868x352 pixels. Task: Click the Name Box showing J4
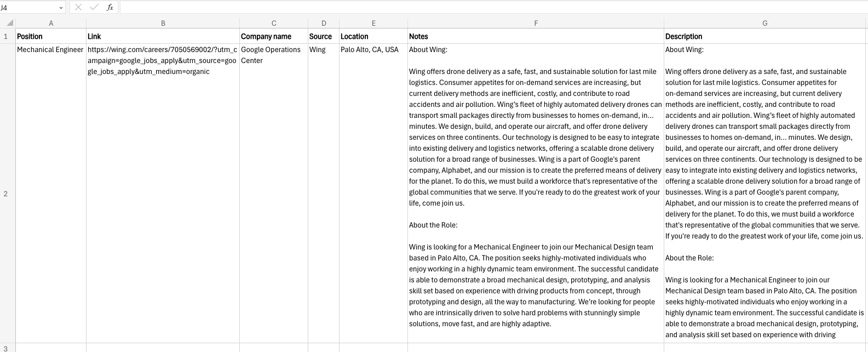(28, 8)
